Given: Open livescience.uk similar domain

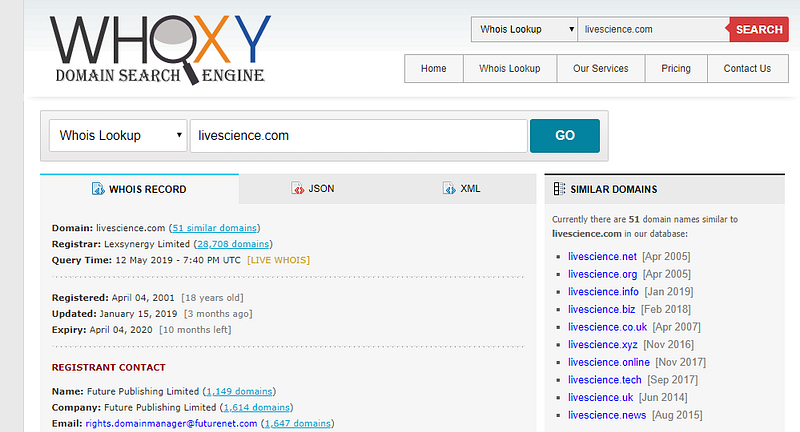Looking at the screenshot, I should pos(601,397).
